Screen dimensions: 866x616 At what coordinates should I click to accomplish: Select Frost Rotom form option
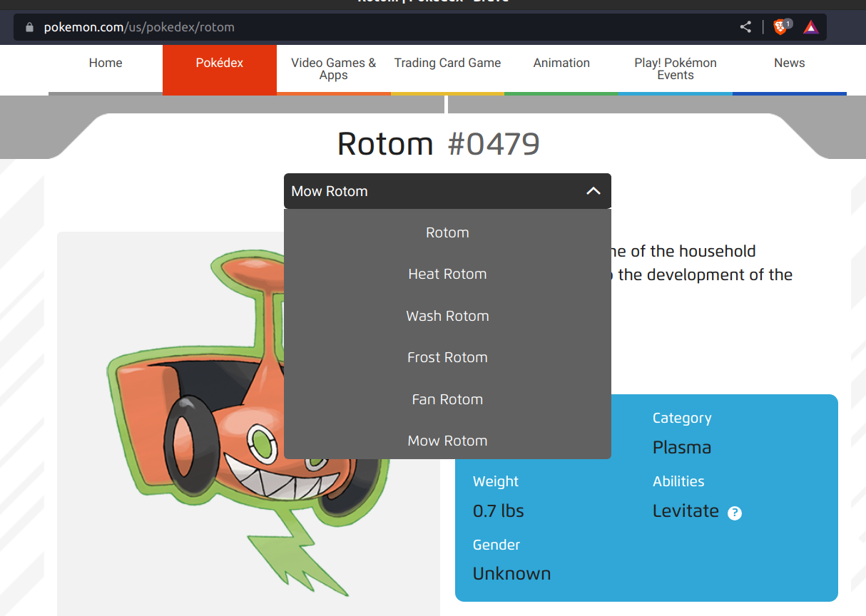(447, 357)
